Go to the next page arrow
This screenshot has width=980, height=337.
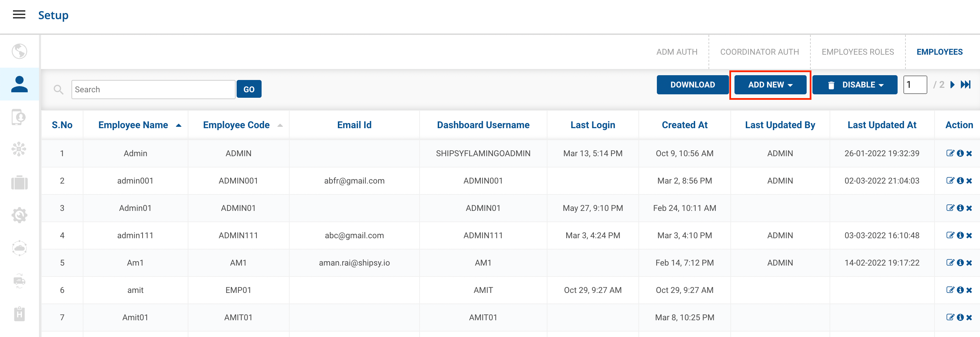(x=952, y=84)
